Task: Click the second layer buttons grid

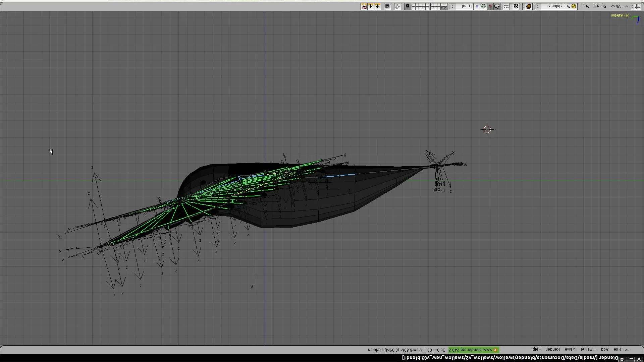Action: pos(439,6)
